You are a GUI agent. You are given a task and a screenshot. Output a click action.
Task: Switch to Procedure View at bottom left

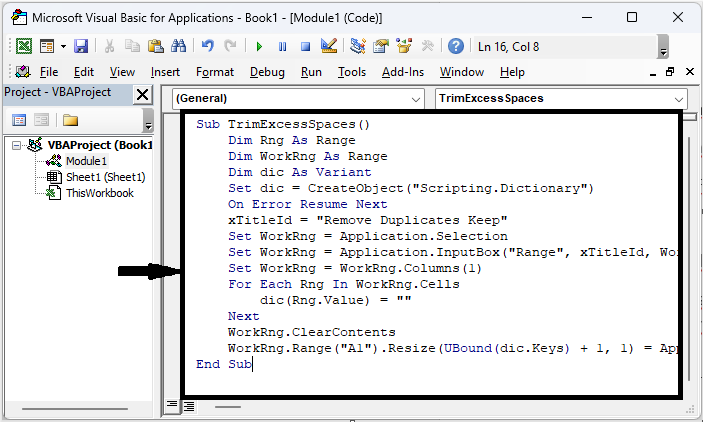click(172, 405)
